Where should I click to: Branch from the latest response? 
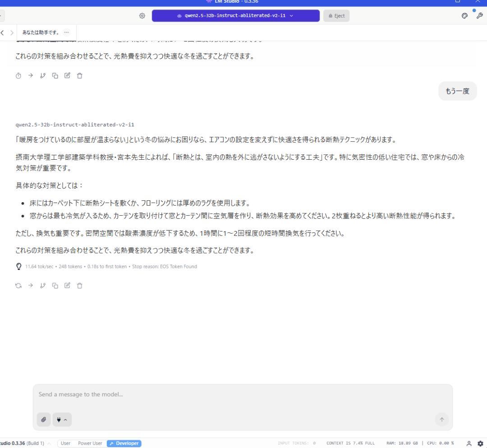43,286
